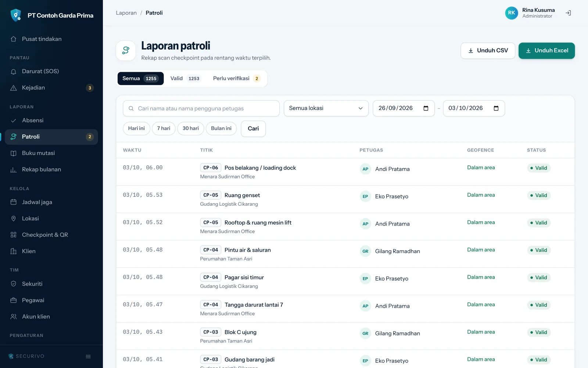Viewport: 588px width, 368px height.
Task: Open the Patroli menu item in sidebar
Action: coord(51,137)
